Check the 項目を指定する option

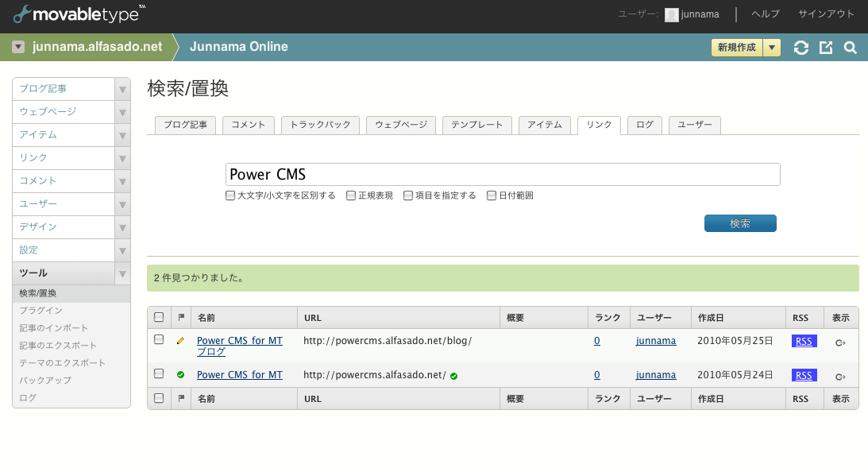tap(408, 195)
